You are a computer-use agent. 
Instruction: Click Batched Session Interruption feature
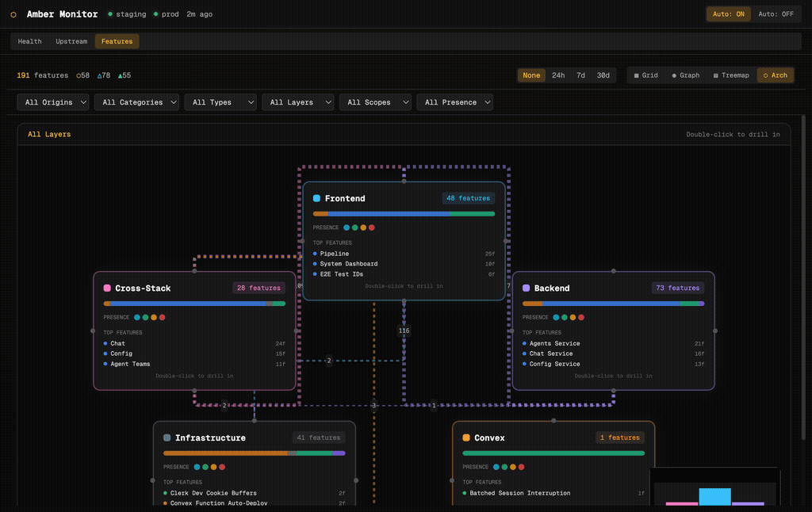(553, 493)
